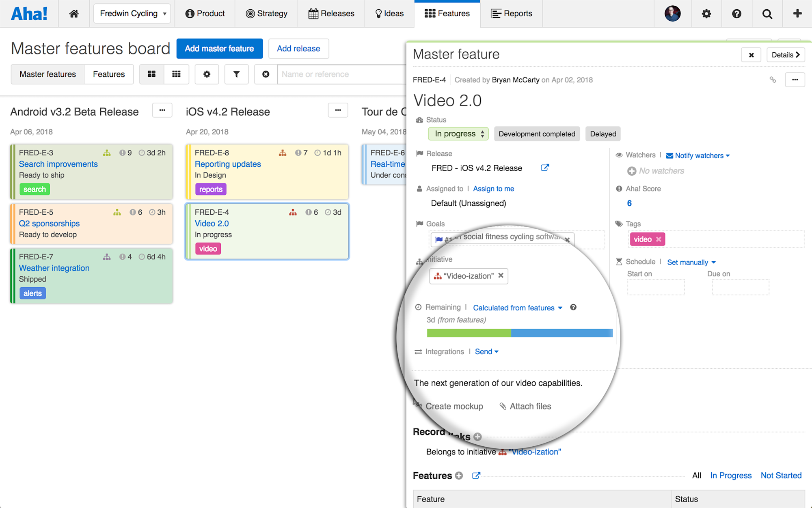Click the plus icon in the top-right navigation
The width and height of the screenshot is (812, 508).
coord(797,13)
